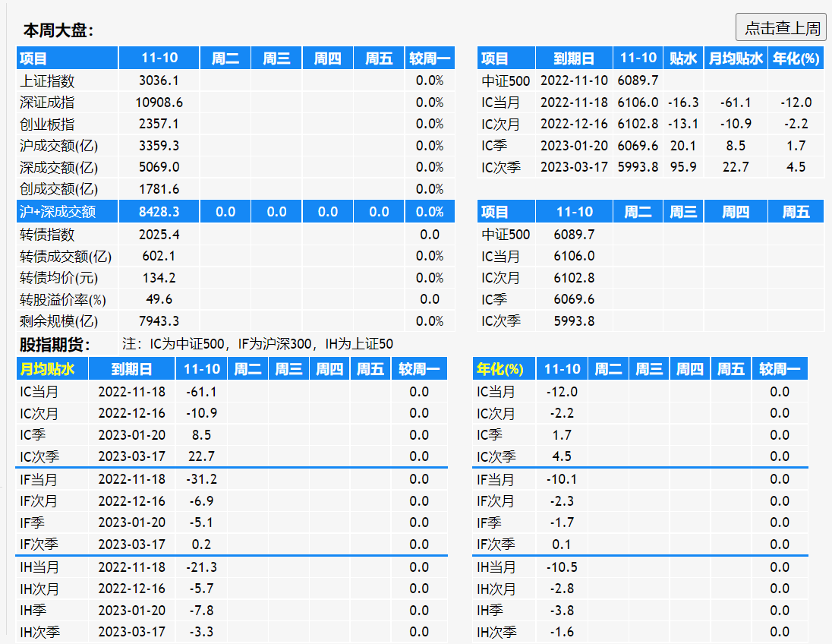Viewport: 832px width, 644px height.
Task: Select the IF次季 annualized value 0.1
Action: (x=562, y=545)
